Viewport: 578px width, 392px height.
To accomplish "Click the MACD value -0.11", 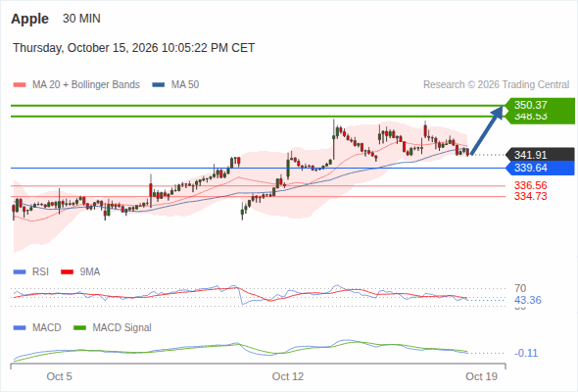I will pos(526,353).
